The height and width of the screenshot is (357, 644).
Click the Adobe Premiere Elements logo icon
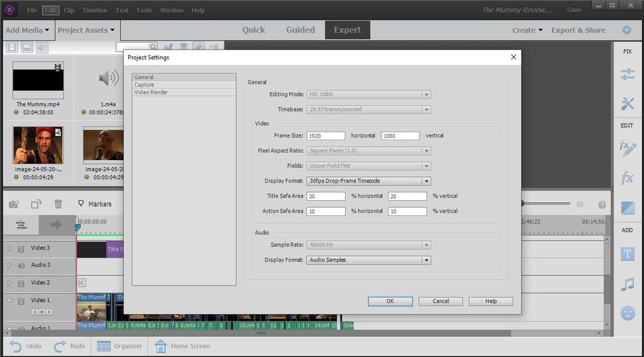tap(10, 10)
